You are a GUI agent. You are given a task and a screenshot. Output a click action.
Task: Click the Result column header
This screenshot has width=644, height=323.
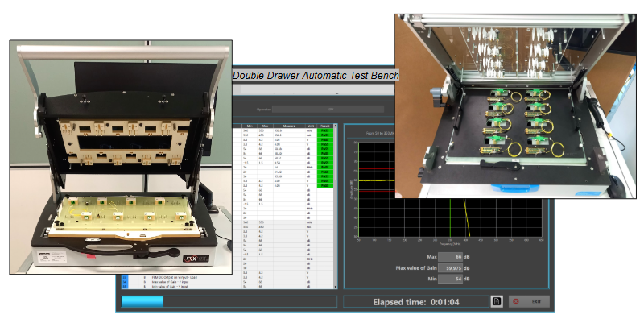click(324, 126)
